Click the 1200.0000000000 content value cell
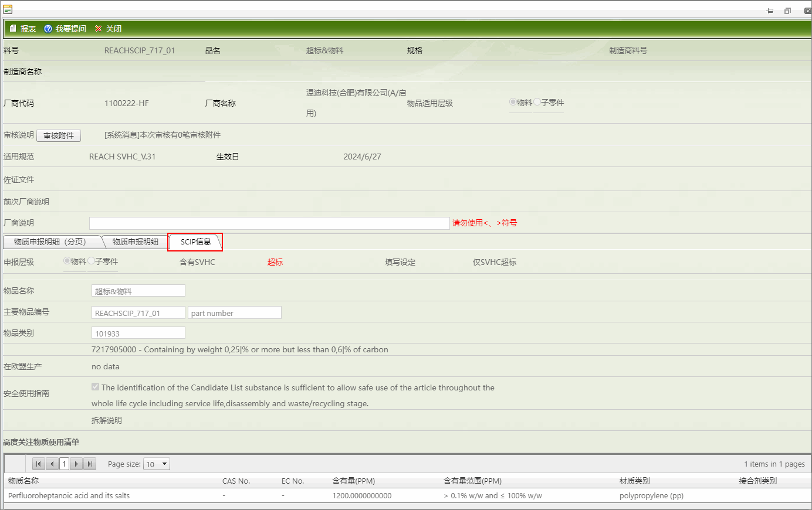Image resolution: width=812 pixels, height=510 pixels. coord(362,495)
